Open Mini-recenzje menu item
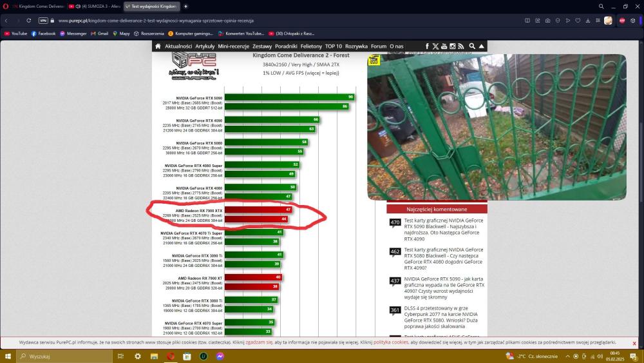 (x=233, y=46)
